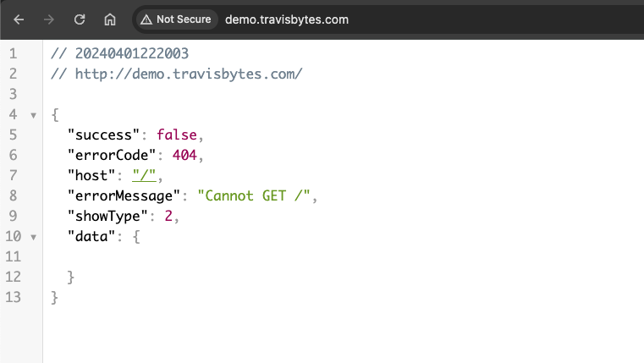Click the "errorMessage" key

pyautogui.click(x=124, y=195)
